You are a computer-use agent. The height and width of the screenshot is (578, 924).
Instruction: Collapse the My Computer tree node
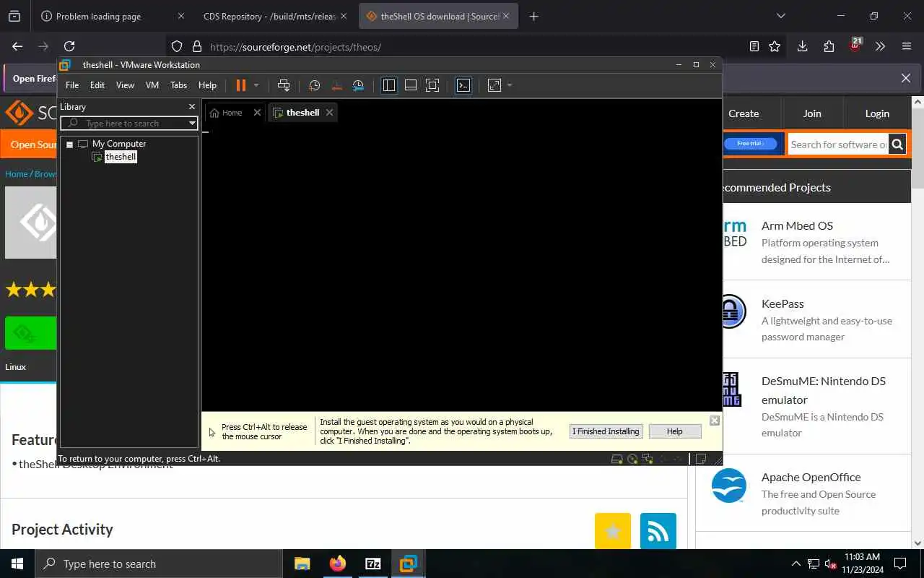pos(70,144)
